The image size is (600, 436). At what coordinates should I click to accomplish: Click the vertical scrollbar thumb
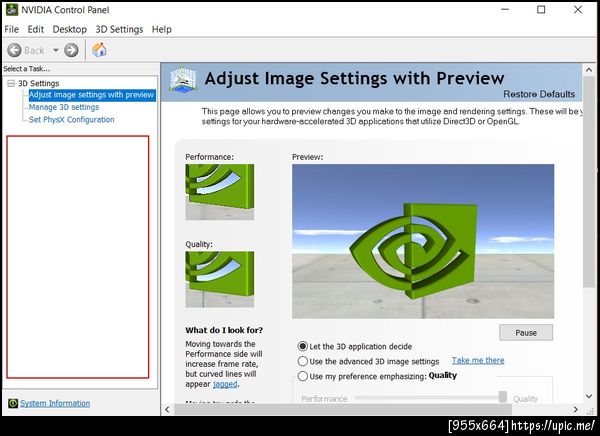pyautogui.click(x=589, y=182)
